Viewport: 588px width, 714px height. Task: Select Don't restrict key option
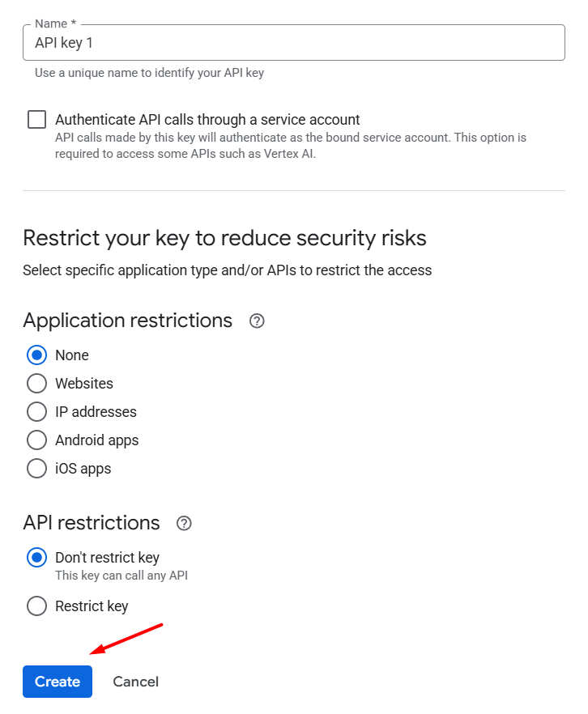(36, 557)
